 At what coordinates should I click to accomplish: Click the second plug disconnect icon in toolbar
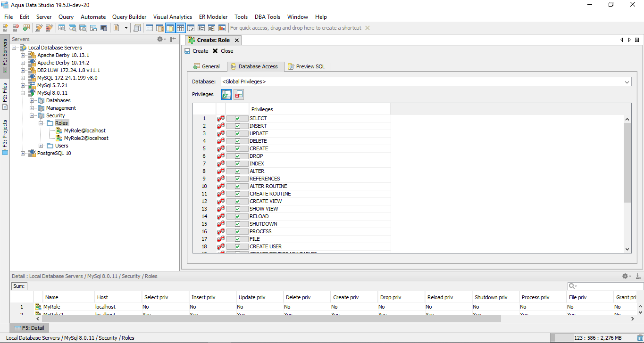(50, 28)
